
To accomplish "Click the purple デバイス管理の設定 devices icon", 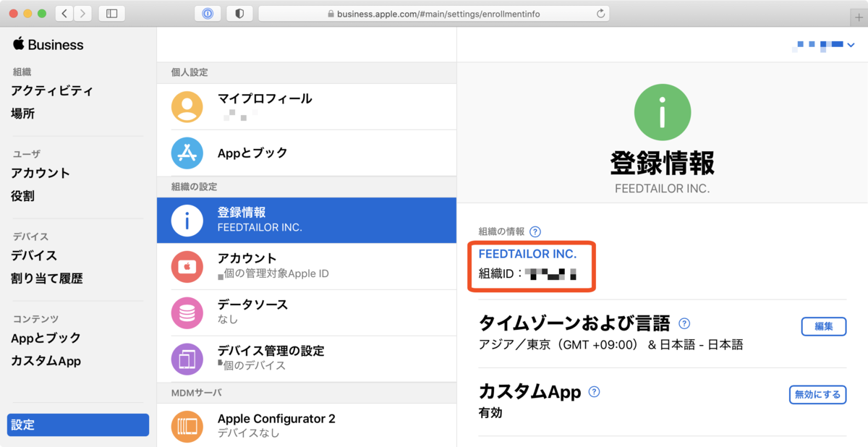I will tap(187, 359).
